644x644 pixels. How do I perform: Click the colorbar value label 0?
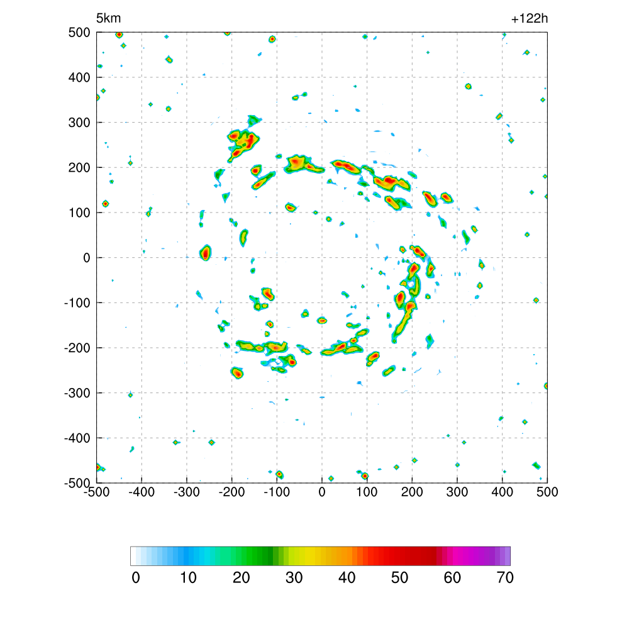tap(136, 578)
